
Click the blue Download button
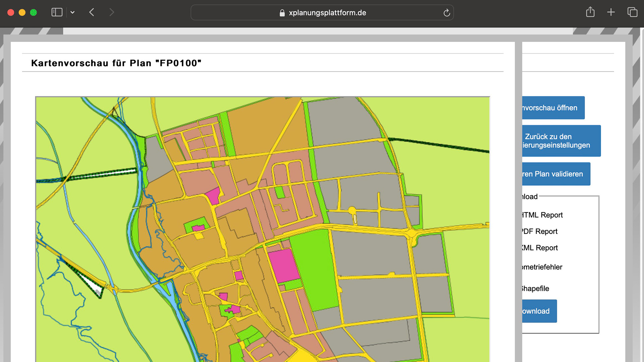coord(539,311)
